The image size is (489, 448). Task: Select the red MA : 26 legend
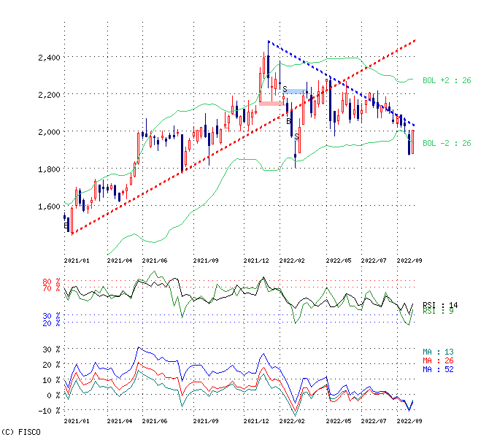click(439, 360)
